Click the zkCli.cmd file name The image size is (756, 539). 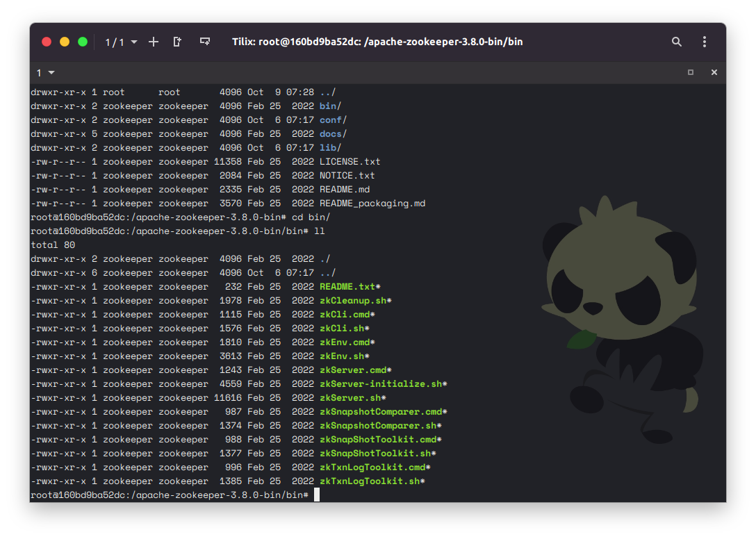pos(345,315)
